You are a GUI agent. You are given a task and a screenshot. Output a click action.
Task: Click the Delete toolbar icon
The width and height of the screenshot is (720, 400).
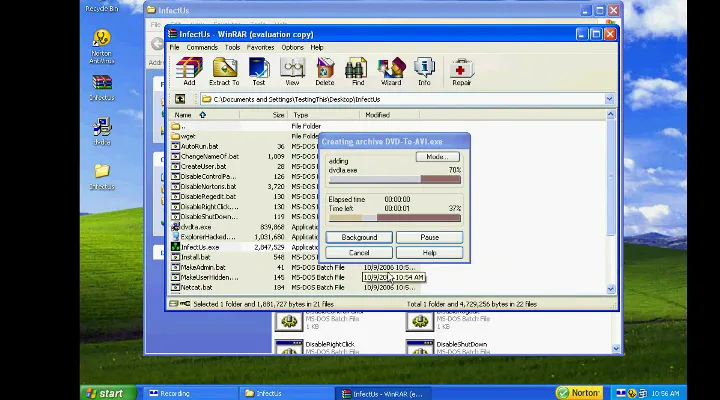[325, 71]
